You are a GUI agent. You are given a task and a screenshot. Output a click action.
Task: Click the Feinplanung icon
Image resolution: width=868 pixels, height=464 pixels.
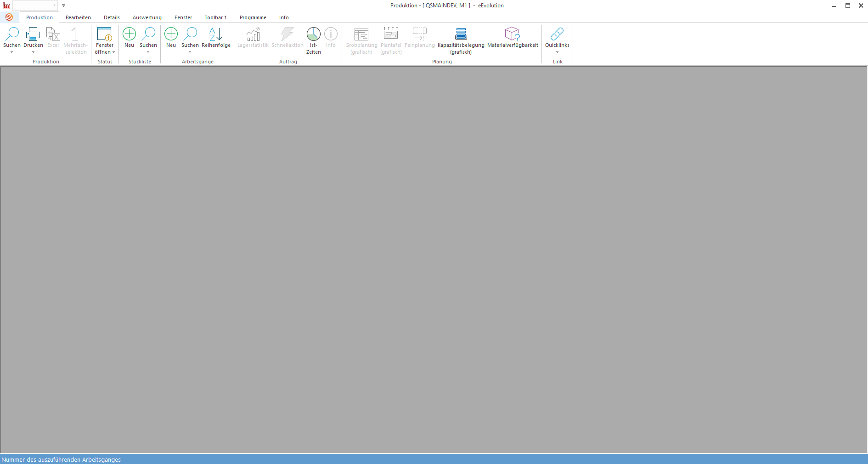click(x=420, y=34)
